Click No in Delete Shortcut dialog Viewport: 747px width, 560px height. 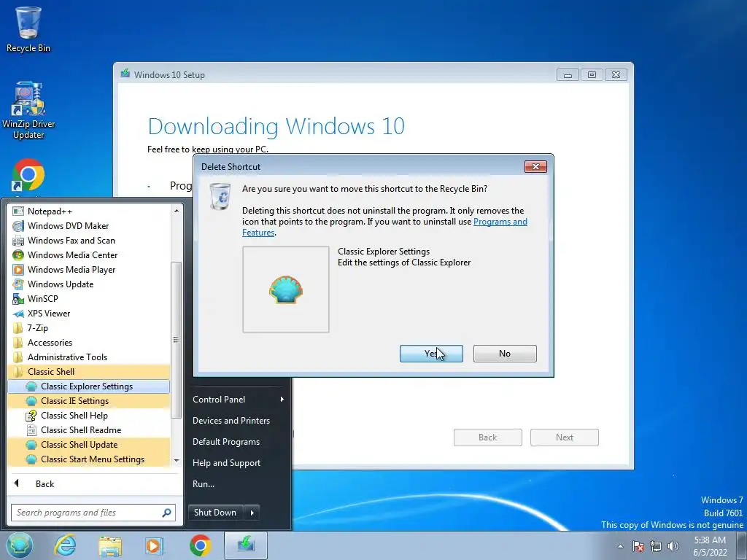pos(505,354)
